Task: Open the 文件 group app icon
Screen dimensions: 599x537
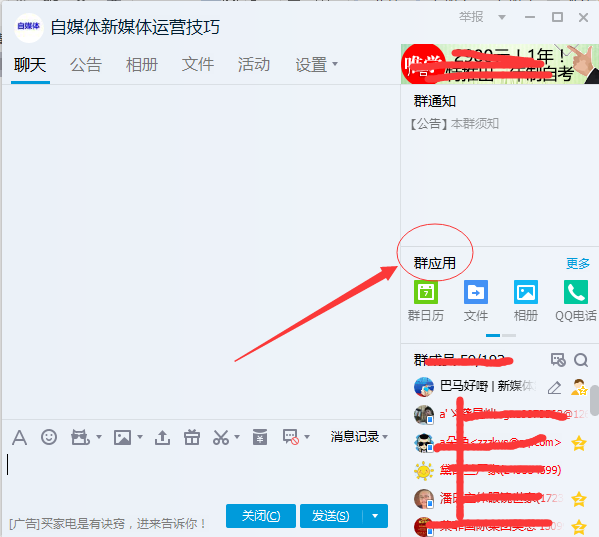Action: pos(476,301)
